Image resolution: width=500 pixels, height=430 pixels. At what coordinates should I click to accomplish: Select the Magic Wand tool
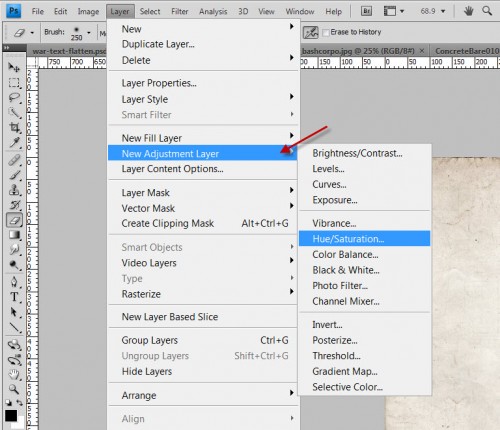[14, 113]
